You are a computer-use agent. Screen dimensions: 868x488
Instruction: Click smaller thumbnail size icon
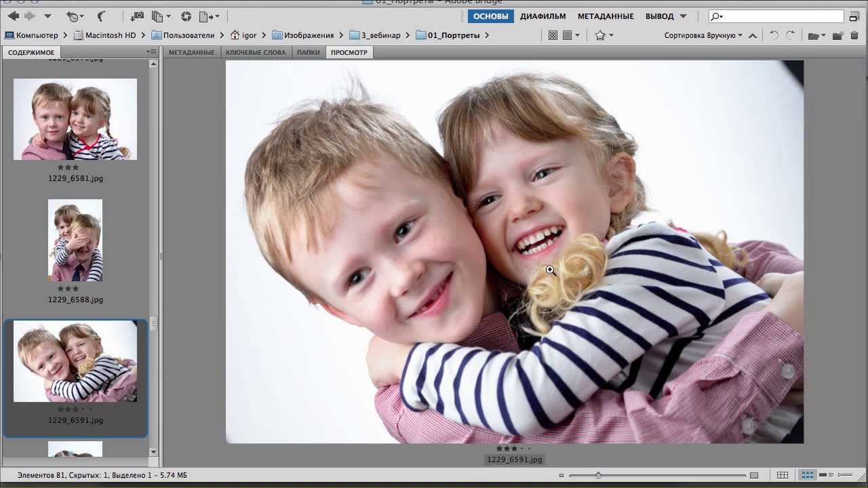[x=561, y=475]
